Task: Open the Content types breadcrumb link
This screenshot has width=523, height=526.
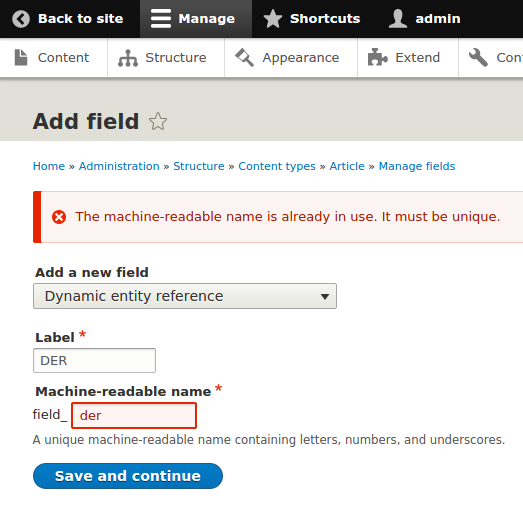Action: 277,166
